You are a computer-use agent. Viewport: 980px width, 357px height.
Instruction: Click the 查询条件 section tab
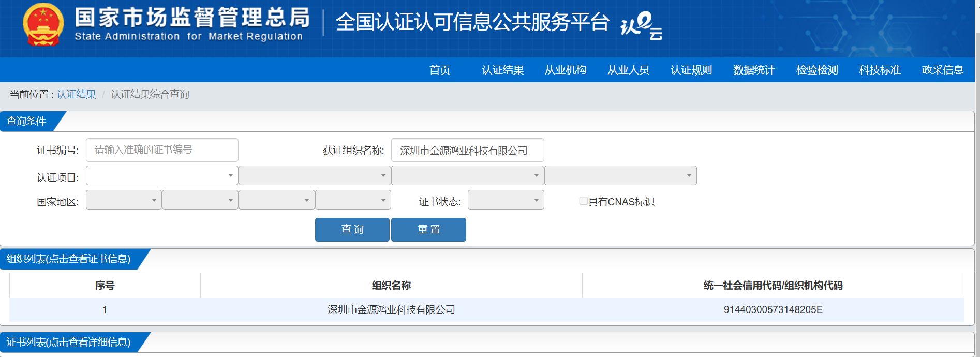(x=26, y=121)
